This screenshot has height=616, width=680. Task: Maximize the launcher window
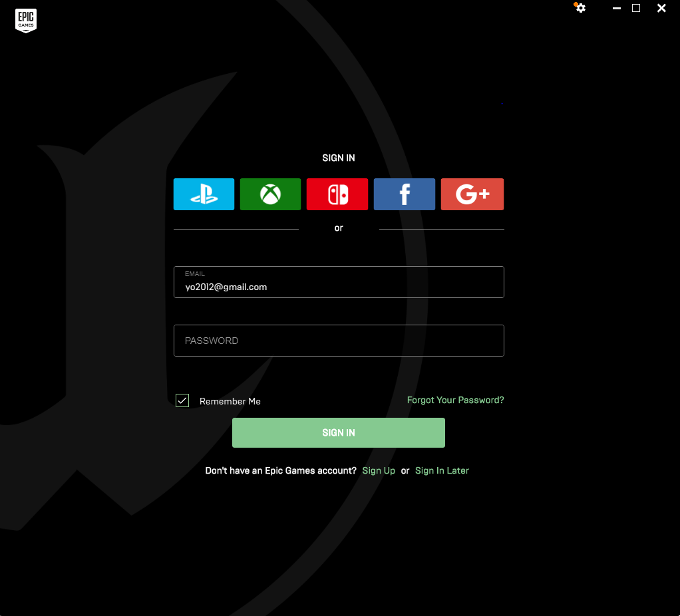tap(636, 8)
